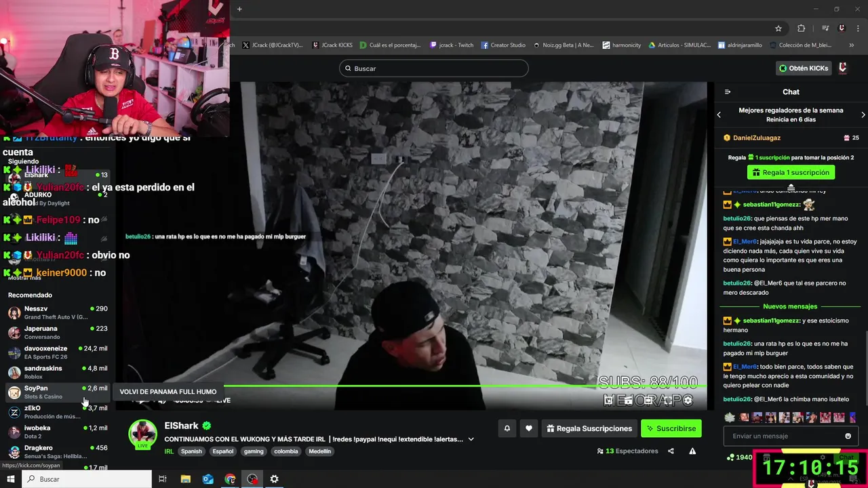This screenshot has width=868, height=488.
Task: Click ElShark streamer avatar
Action: 143,434
